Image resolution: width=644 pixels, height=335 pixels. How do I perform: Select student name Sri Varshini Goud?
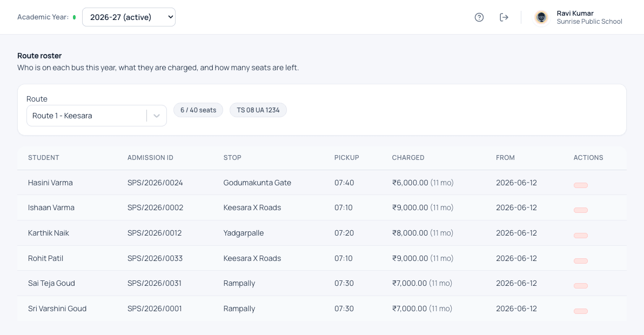57,309
